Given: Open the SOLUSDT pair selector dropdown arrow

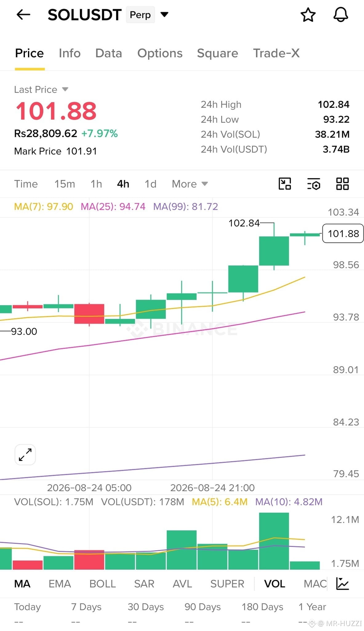Looking at the screenshot, I should tap(165, 14).
